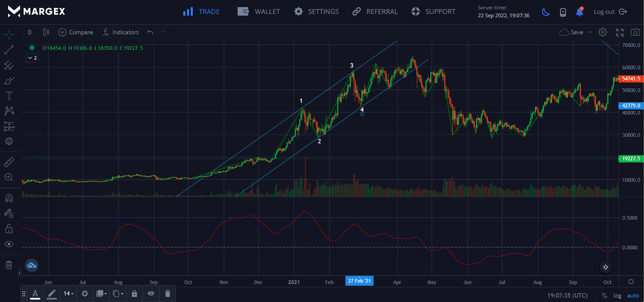The image size is (644, 302).
Task: Lock the selected drawing in floating toolbar
Action: pyautogui.click(x=134, y=294)
